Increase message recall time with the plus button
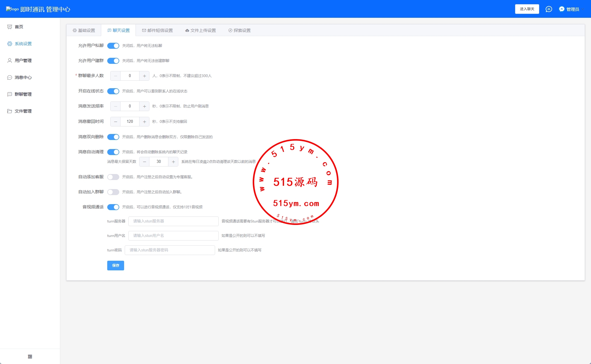The width and height of the screenshot is (591, 364). tap(145, 122)
